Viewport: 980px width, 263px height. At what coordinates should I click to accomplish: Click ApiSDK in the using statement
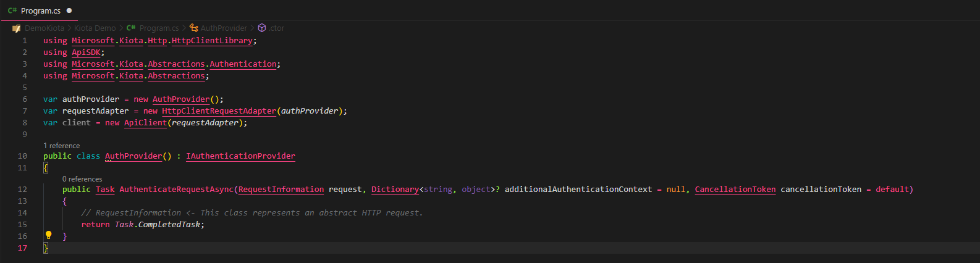(x=86, y=52)
